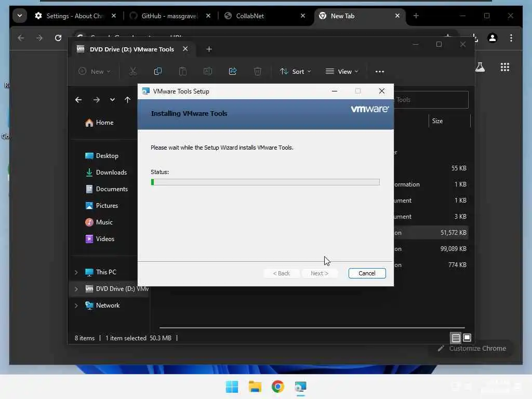Go back in File Explorer navigation
Viewport: 532px width, 399px height.
[x=78, y=100]
